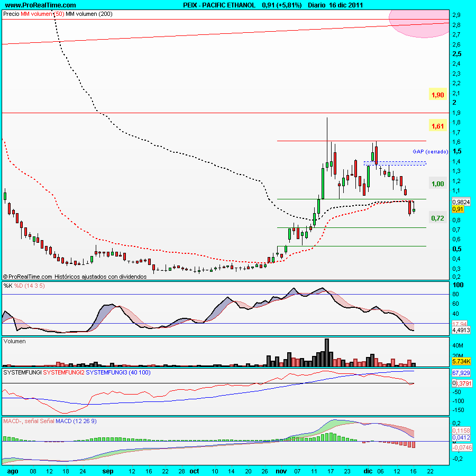Click the dic month label on time axis

(368, 471)
